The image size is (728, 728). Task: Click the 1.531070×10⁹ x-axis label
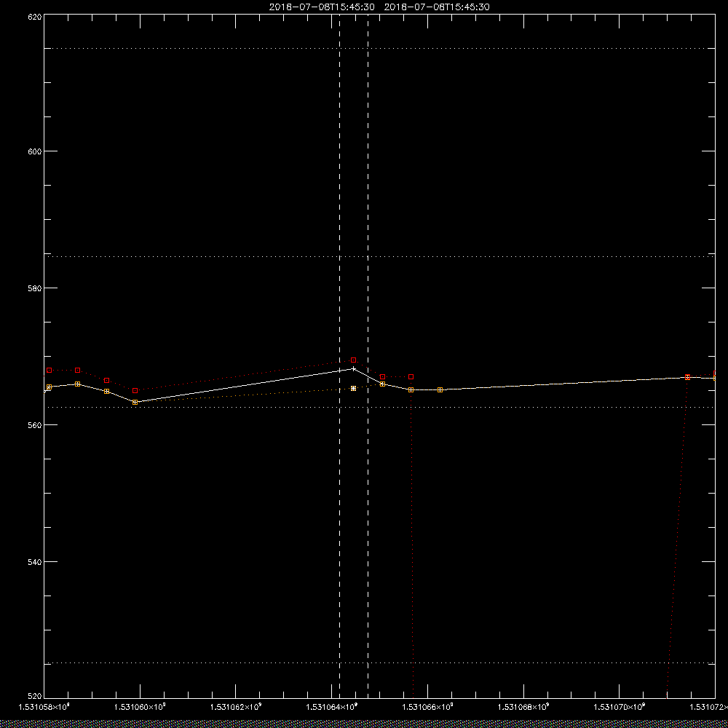point(620,707)
